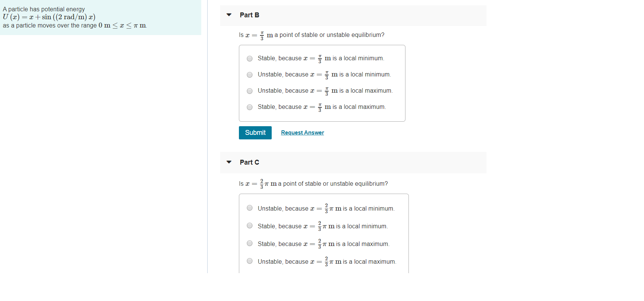Click the Part B section header

(249, 15)
